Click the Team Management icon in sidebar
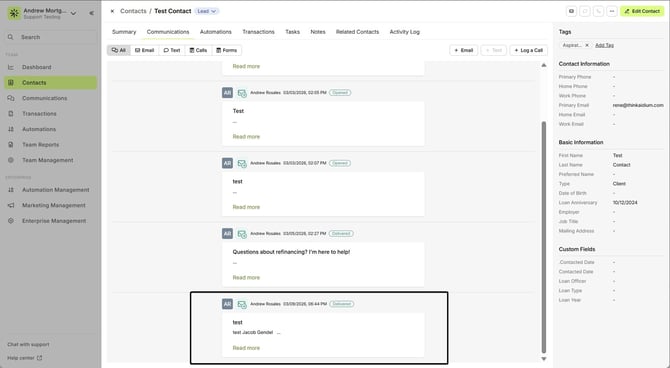This screenshot has width=670, height=368. [11, 160]
